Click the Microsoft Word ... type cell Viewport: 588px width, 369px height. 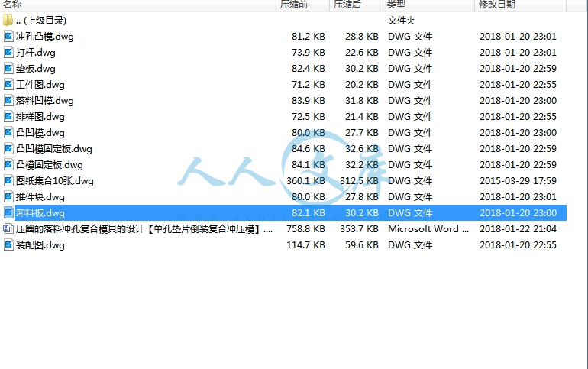pyautogui.click(x=428, y=228)
